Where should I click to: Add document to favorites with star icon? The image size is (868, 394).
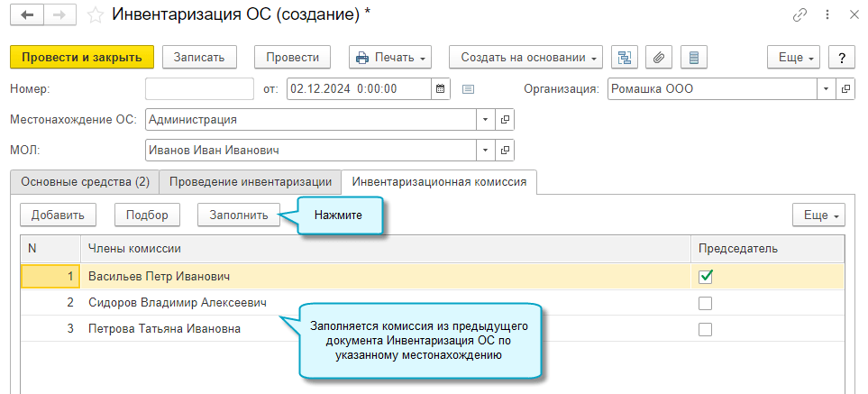[96, 15]
